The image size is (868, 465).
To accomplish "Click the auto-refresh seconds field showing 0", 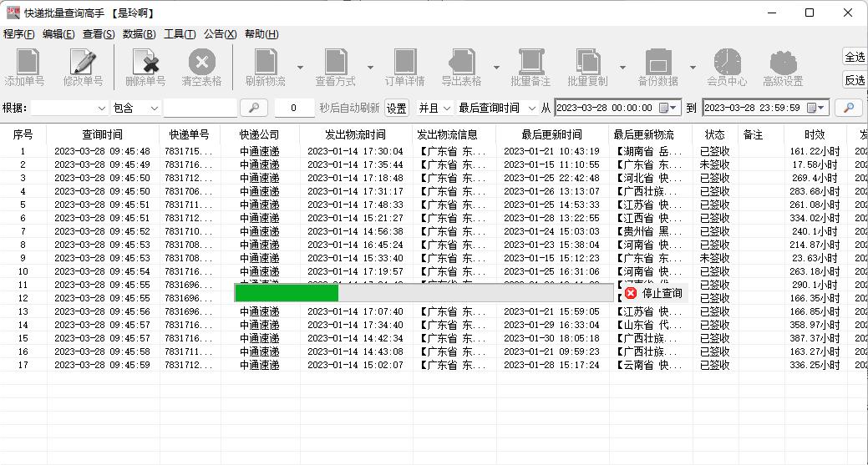I will click(x=293, y=108).
